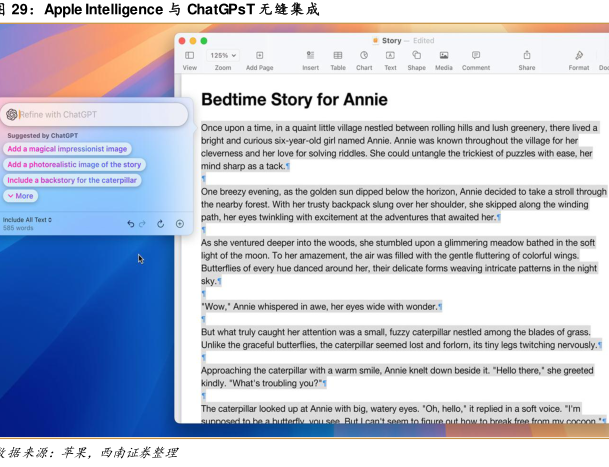Screen dimensions: 609x467
Task: Open the Media insert menu
Action: click(x=443, y=56)
